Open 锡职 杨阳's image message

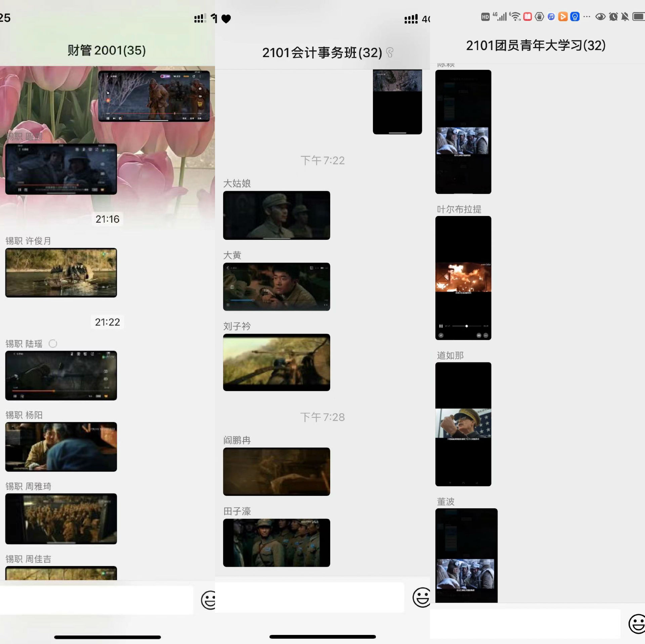(61, 447)
